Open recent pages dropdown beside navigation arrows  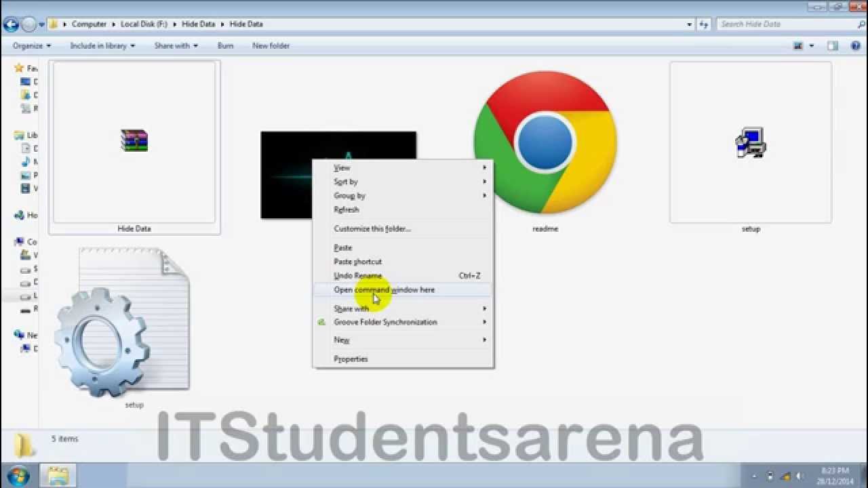pos(42,24)
